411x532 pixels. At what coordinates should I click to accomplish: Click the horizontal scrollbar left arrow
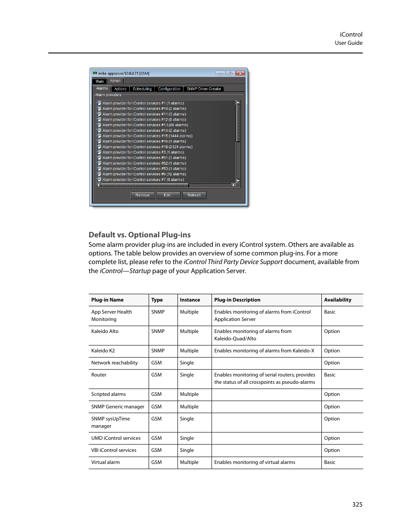point(99,185)
